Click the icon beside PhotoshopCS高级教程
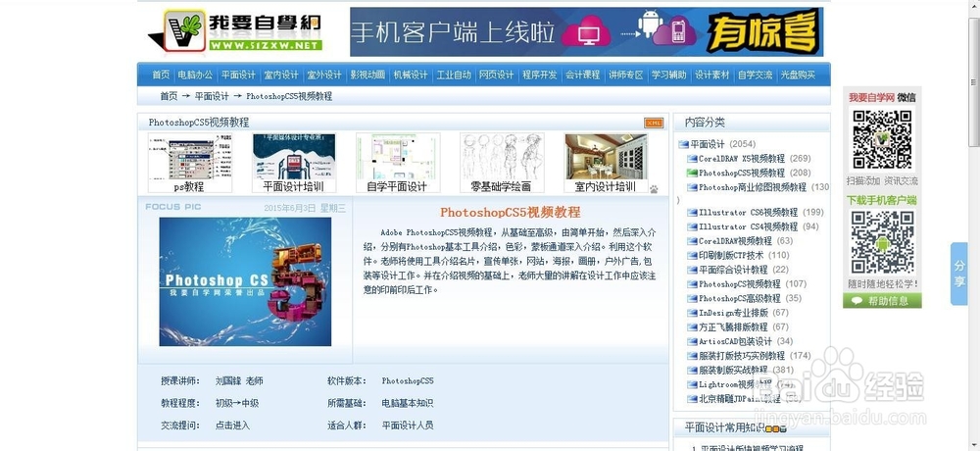980x451 pixels. point(692,299)
